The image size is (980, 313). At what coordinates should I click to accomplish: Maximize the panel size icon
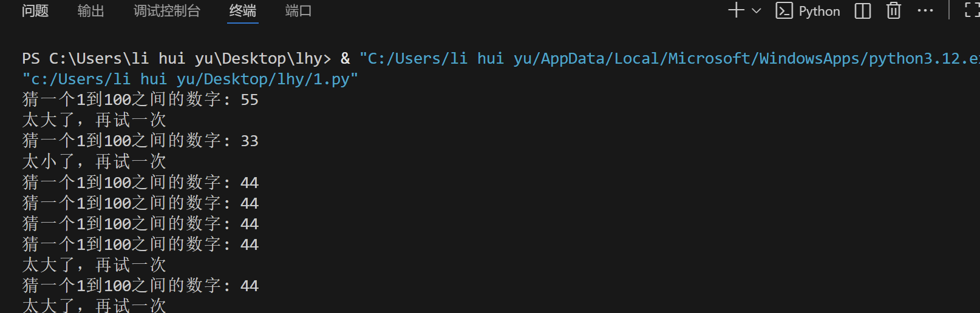(972, 10)
